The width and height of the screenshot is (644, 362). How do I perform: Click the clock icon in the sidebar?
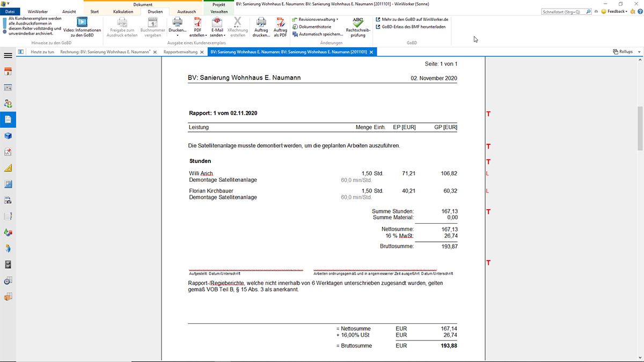(8, 280)
